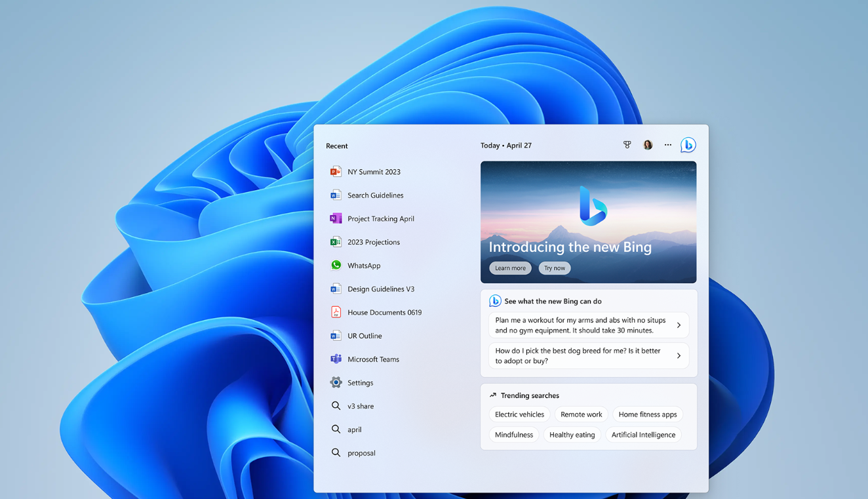Click the magnifier icon next to april
Viewport: 868px width, 499px height.
[x=336, y=429]
